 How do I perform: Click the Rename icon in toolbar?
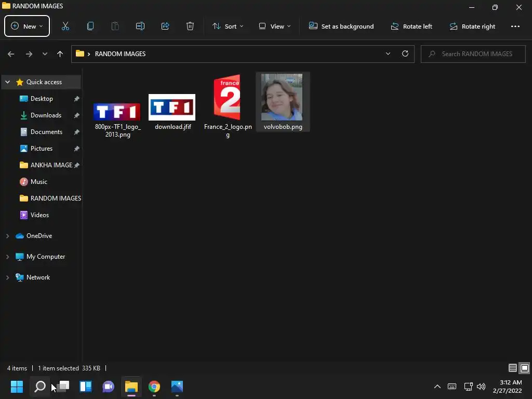140,26
